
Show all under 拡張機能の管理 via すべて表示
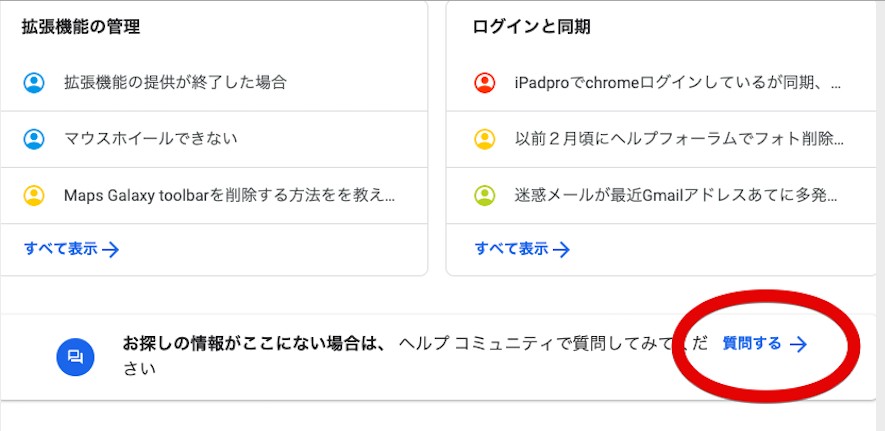tap(71, 249)
